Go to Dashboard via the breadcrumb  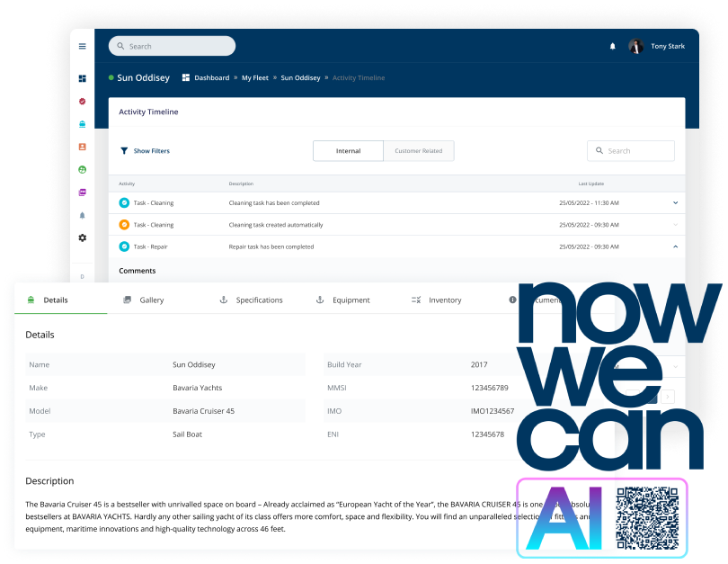tap(212, 77)
